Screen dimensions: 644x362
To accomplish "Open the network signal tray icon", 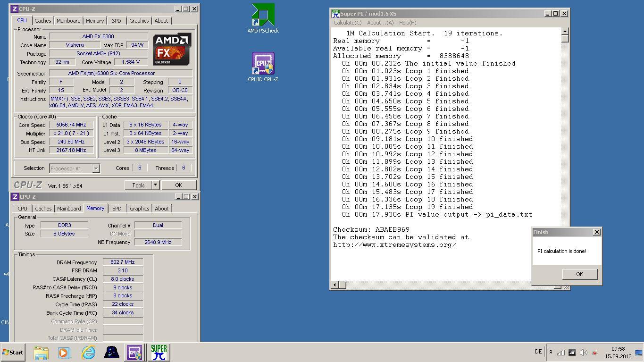I will point(561,352).
